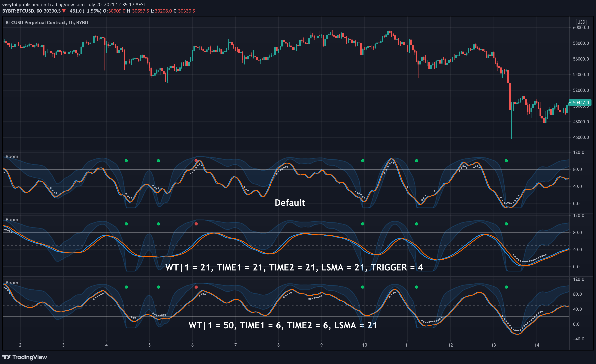
Task: Click date 3 on the time axis
Action: pos(63,345)
